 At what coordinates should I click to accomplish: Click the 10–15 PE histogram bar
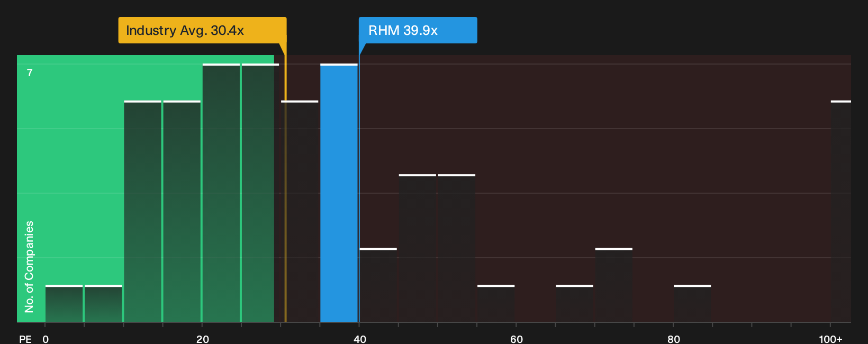pos(143,211)
